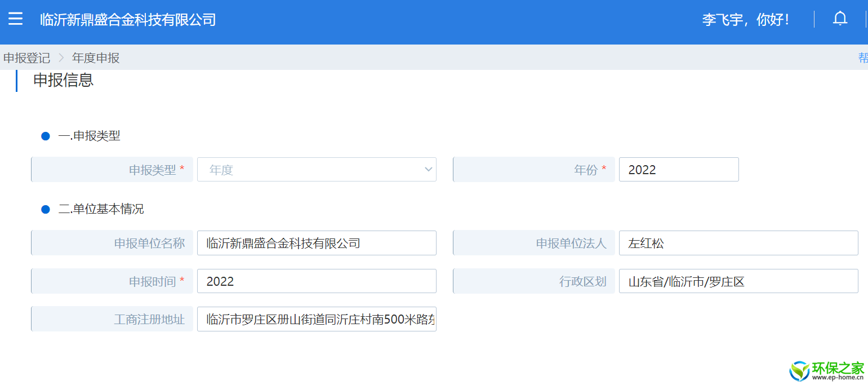Click the notification bell icon
The image size is (868, 385).
(x=840, y=19)
